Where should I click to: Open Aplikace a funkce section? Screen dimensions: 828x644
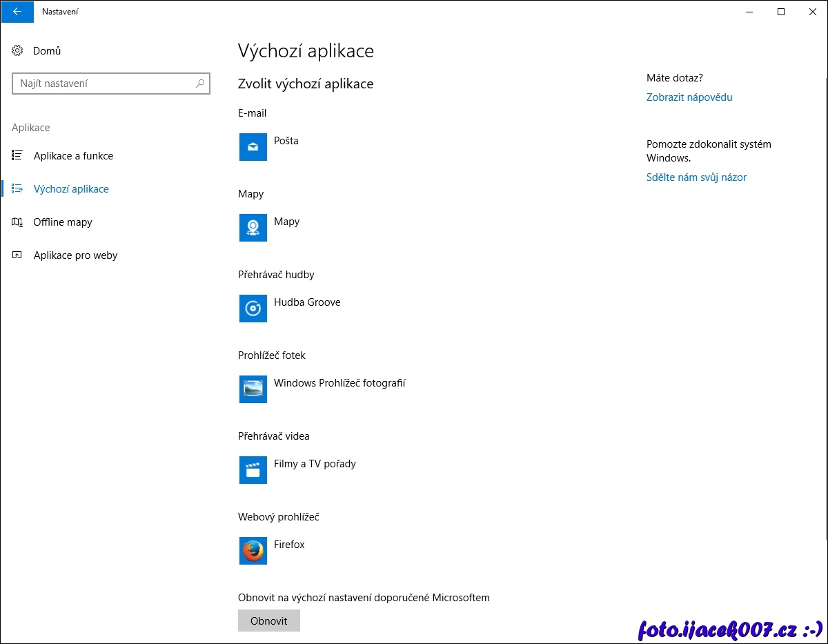coord(73,156)
